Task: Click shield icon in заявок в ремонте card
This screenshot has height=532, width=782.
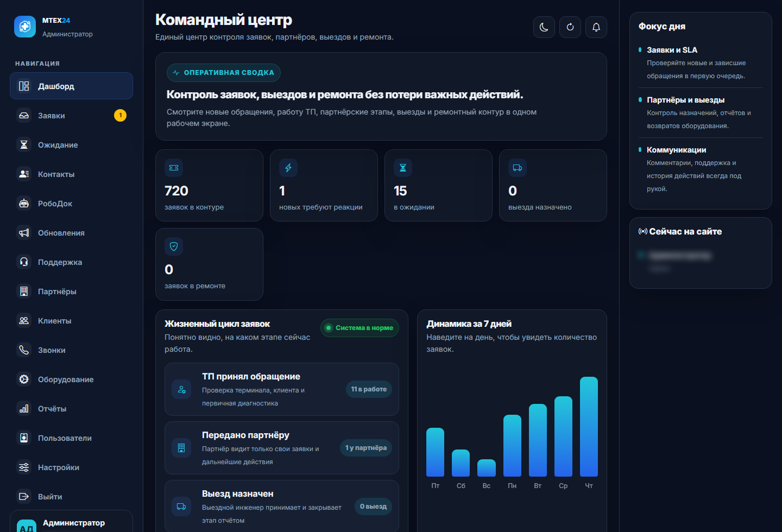Action: coord(174,246)
